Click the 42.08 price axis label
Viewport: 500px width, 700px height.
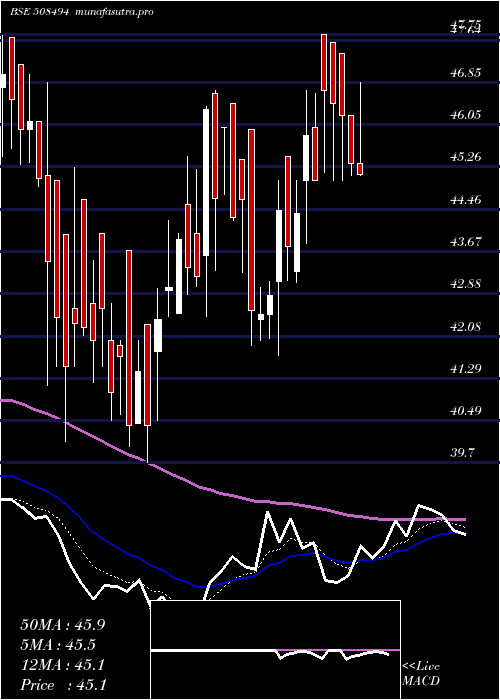[x=466, y=326]
